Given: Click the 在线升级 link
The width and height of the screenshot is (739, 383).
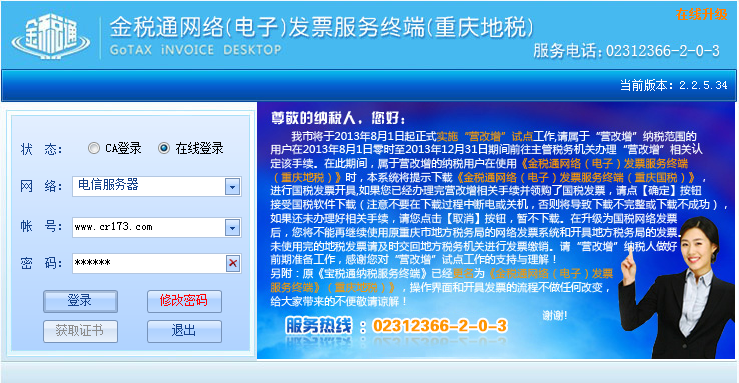Looking at the screenshot, I should pyautogui.click(x=701, y=15).
